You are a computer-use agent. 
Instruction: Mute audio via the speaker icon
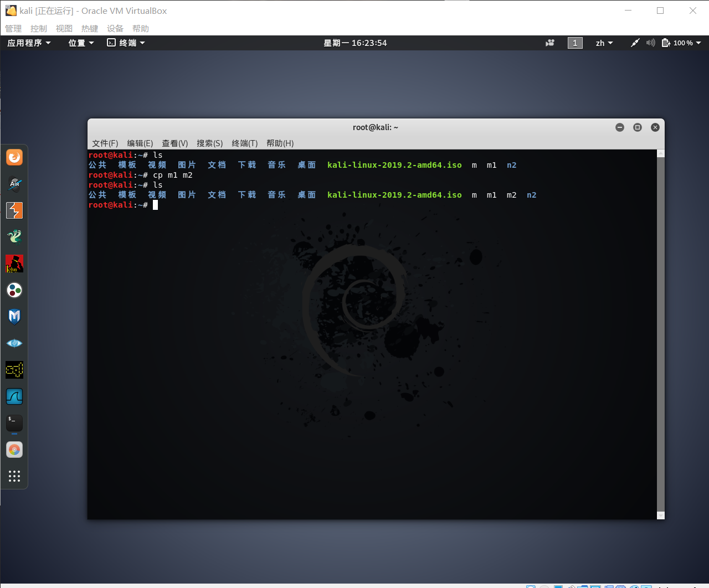[650, 43]
